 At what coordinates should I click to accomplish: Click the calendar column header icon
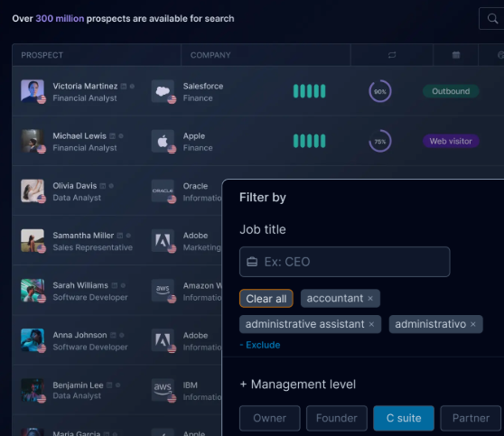pos(456,55)
